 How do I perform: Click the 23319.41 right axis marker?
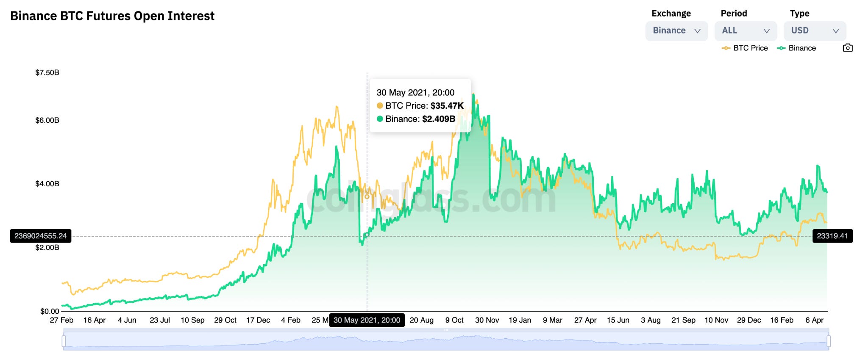click(x=832, y=236)
